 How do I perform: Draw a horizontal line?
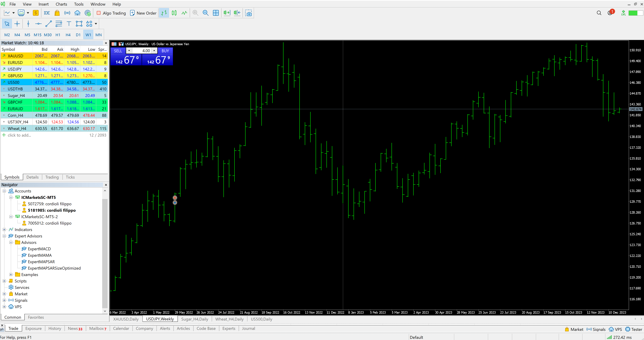[x=38, y=24]
